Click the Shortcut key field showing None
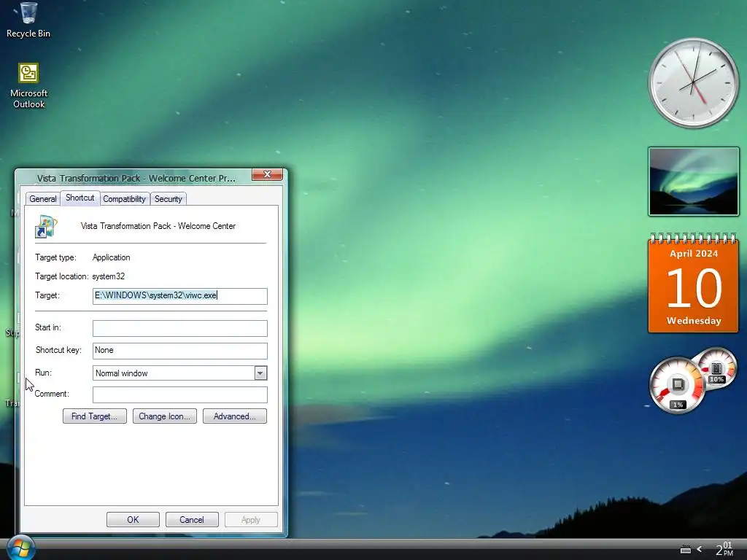The width and height of the screenshot is (747, 560). pyautogui.click(x=180, y=351)
